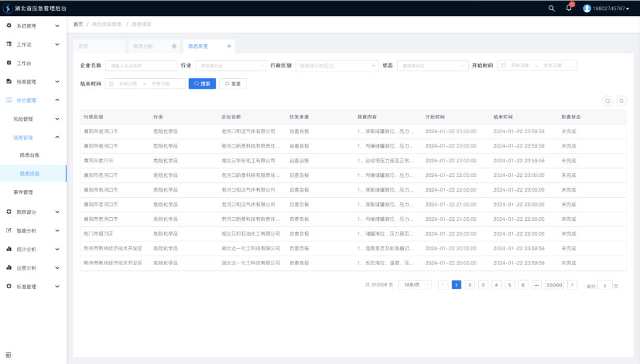Image resolution: width=640 pixels, height=364 pixels.
Task: Open the 行政区划 dropdown
Action: 337,66
